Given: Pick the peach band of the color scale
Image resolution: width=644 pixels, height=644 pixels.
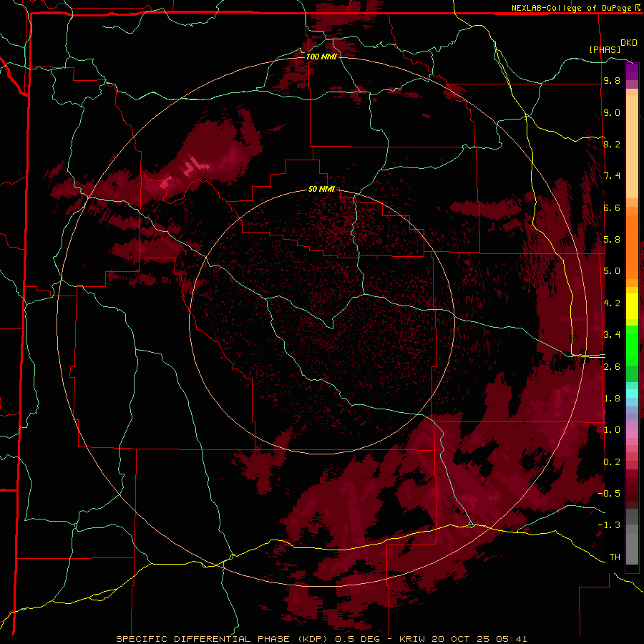Looking at the screenshot, I should point(632,147).
